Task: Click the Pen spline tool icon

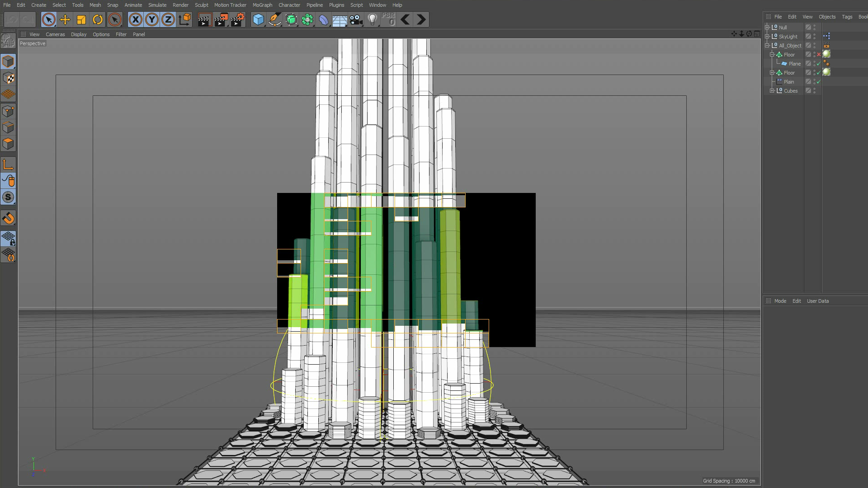Action: tap(274, 19)
